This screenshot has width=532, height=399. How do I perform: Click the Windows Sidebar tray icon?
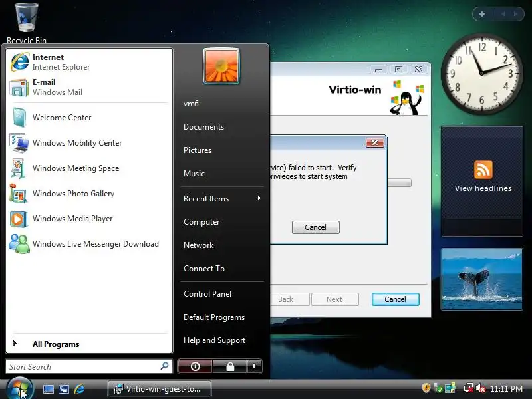click(450, 388)
